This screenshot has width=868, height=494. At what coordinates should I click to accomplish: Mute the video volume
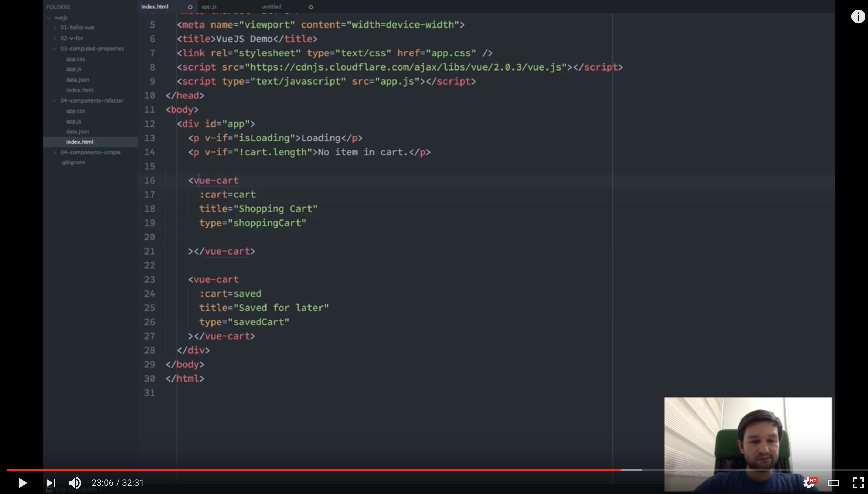coord(75,483)
